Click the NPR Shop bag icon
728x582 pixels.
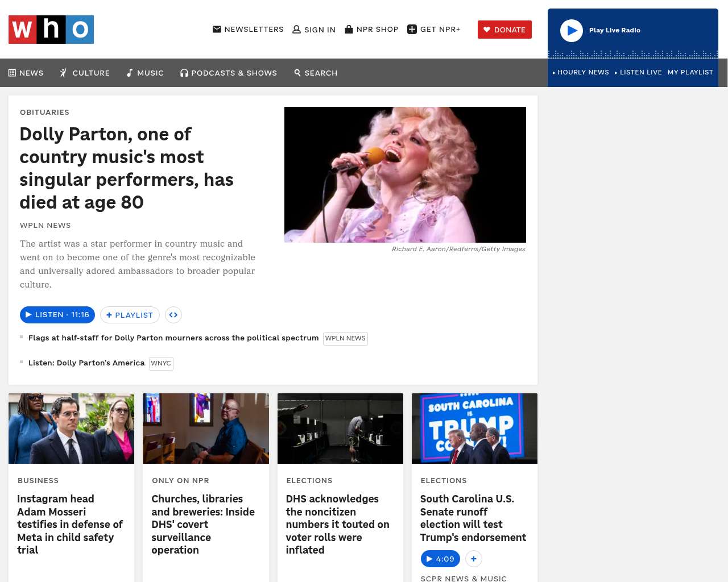pyautogui.click(x=349, y=29)
